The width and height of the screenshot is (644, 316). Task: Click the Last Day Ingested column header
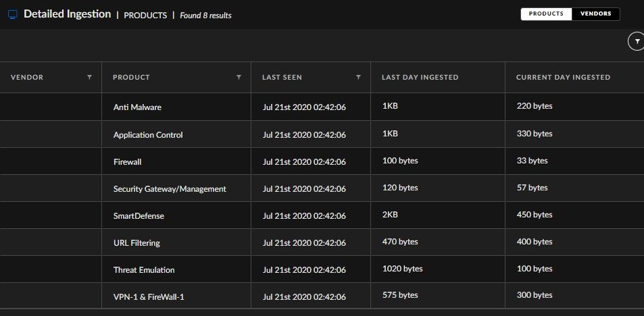pos(420,77)
